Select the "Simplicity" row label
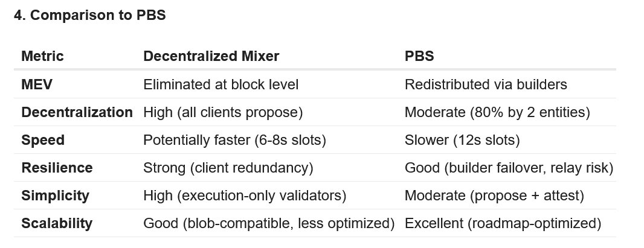644x248 pixels. click(x=55, y=196)
